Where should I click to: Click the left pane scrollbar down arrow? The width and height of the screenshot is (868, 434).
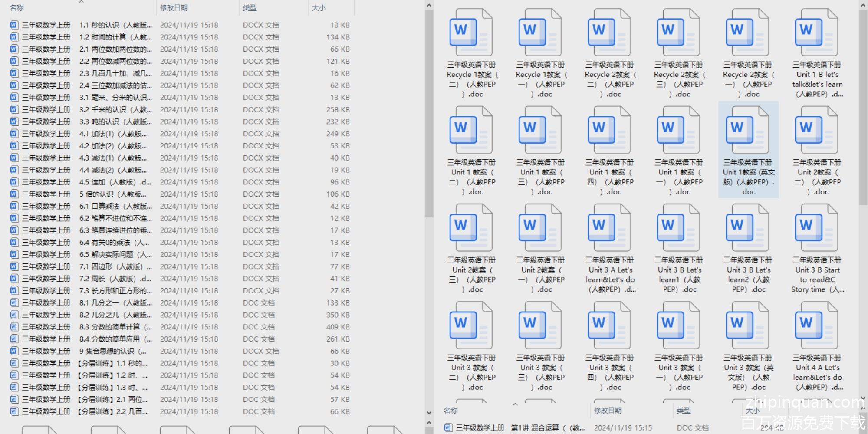(429, 413)
